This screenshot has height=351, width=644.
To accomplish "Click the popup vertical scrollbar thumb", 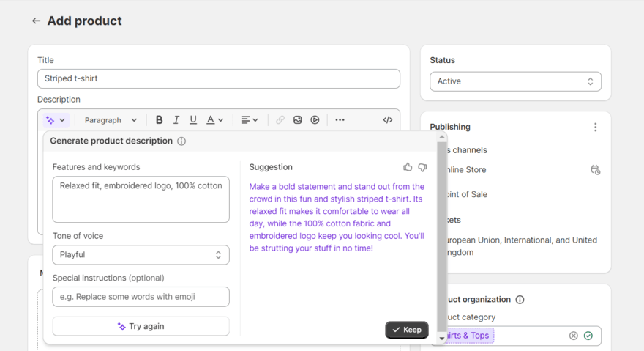I will coord(442,236).
